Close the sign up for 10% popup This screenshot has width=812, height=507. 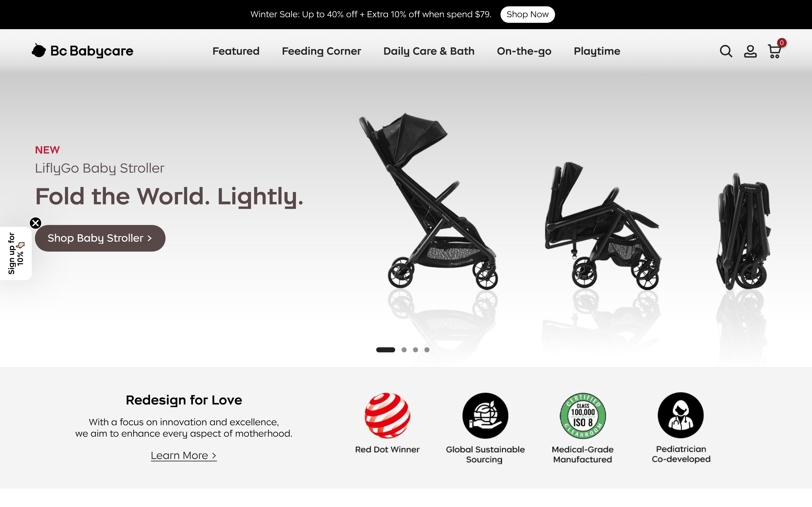36,223
